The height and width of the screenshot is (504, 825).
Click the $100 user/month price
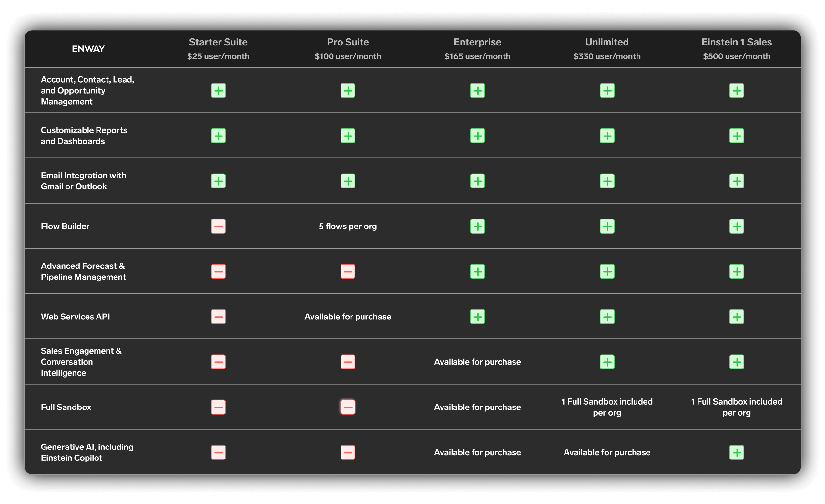(x=348, y=56)
